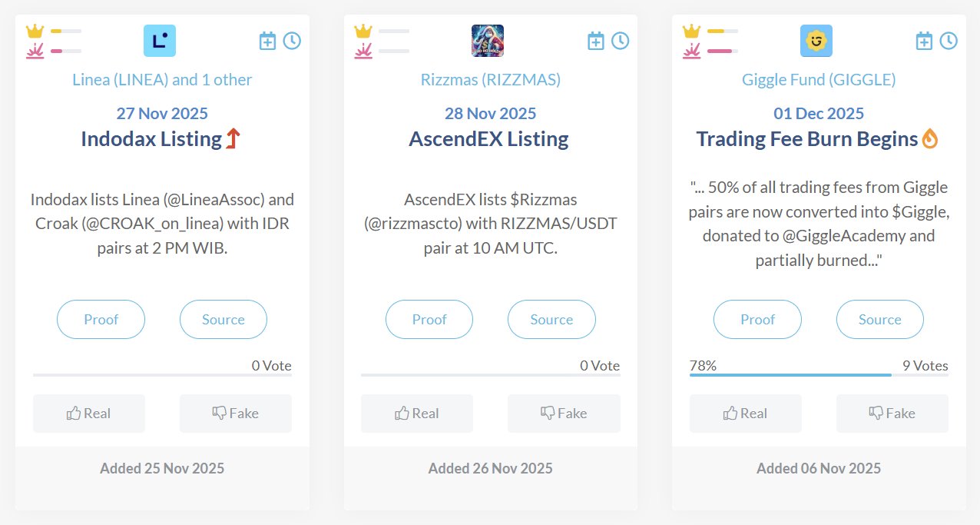The width and height of the screenshot is (980, 525).
Task: Vote Real on Trading Fee Burn event
Action: click(745, 414)
